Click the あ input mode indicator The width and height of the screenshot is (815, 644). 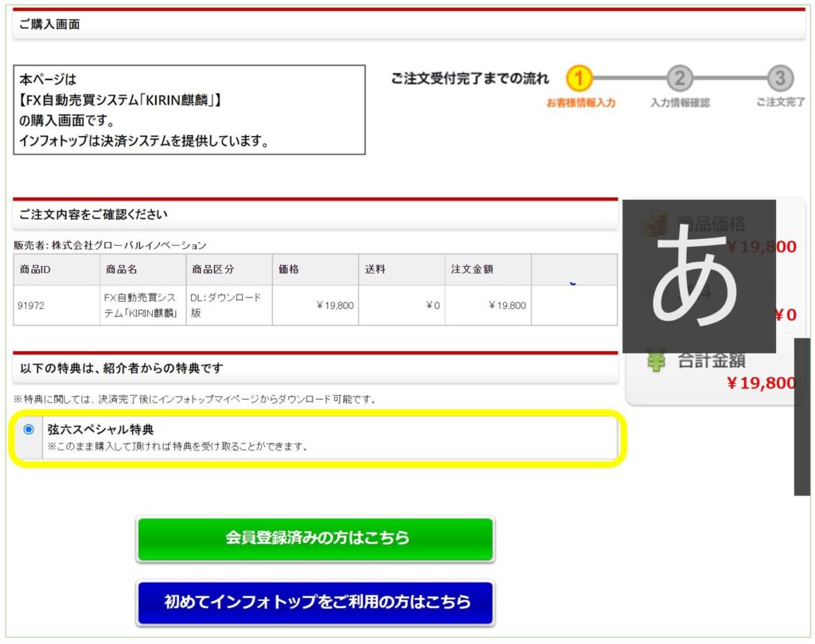[699, 276]
